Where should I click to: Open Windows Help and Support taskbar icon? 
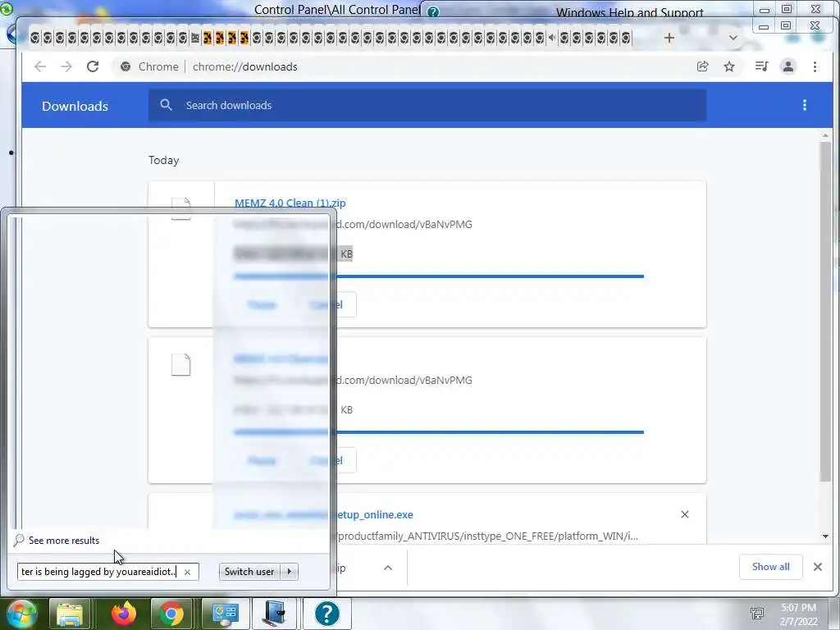(326, 614)
